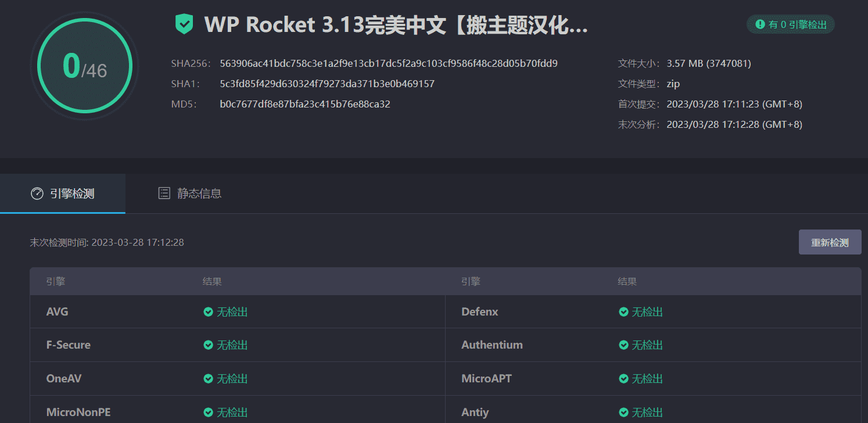Click the green check icon in the MicroAPT row
Image resolution: width=868 pixels, height=423 pixels.
pyautogui.click(x=623, y=379)
